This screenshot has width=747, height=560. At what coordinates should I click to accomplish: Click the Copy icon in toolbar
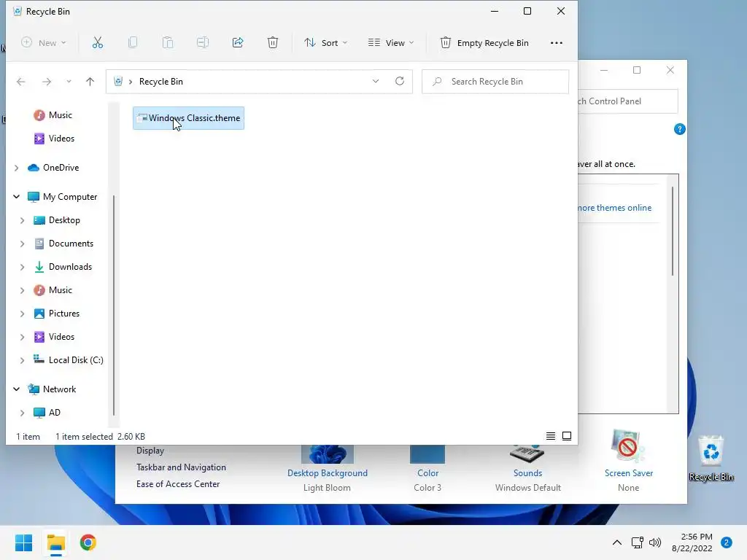[x=133, y=43]
